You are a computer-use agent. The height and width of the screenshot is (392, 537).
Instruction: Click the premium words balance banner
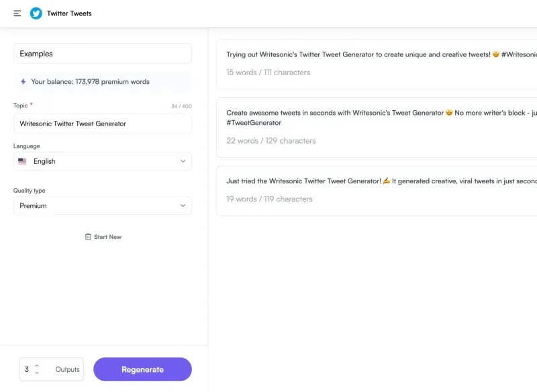click(x=102, y=82)
